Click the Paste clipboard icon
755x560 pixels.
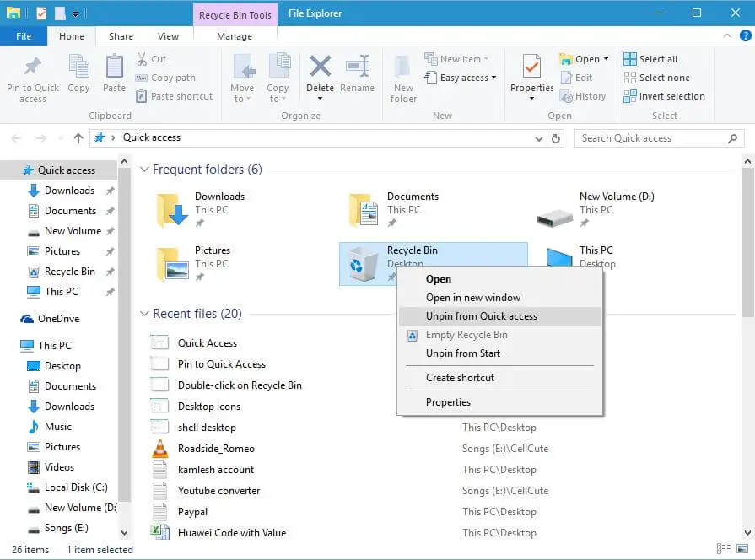(114, 67)
